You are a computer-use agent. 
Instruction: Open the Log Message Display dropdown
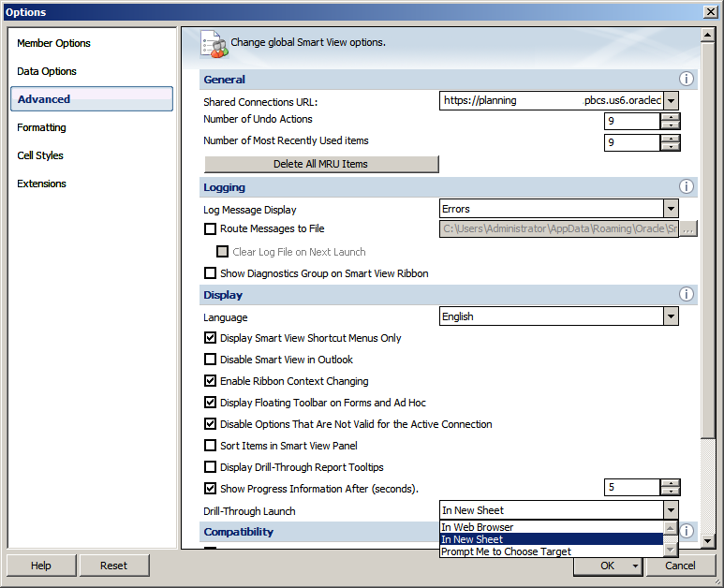(671, 209)
